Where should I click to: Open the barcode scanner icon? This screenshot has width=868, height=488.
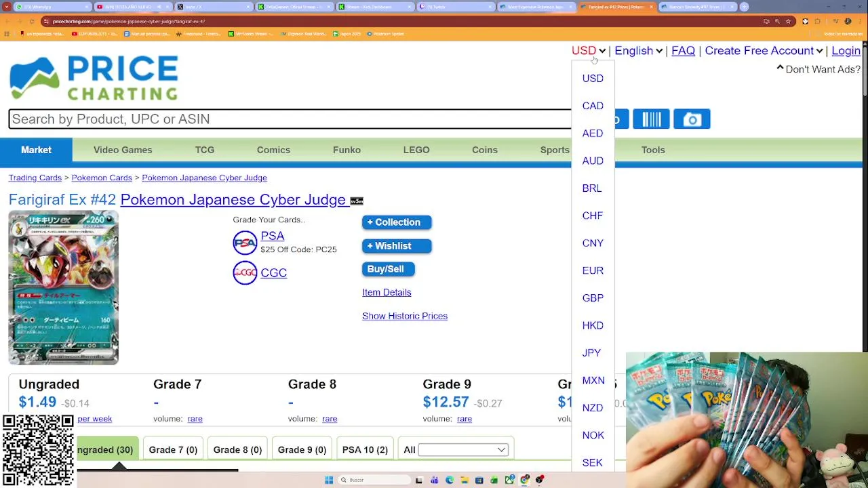coord(651,119)
